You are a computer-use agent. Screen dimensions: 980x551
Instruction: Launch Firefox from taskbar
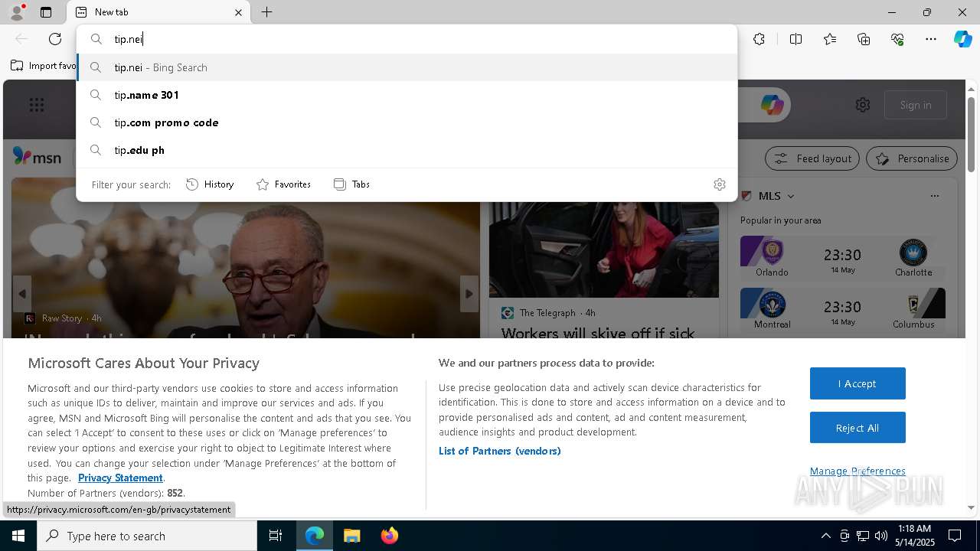pyautogui.click(x=389, y=536)
